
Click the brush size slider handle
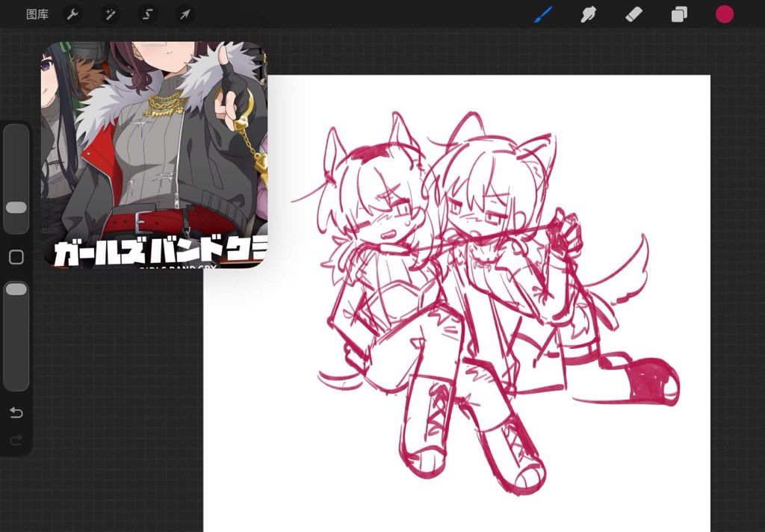click(16, 208)
